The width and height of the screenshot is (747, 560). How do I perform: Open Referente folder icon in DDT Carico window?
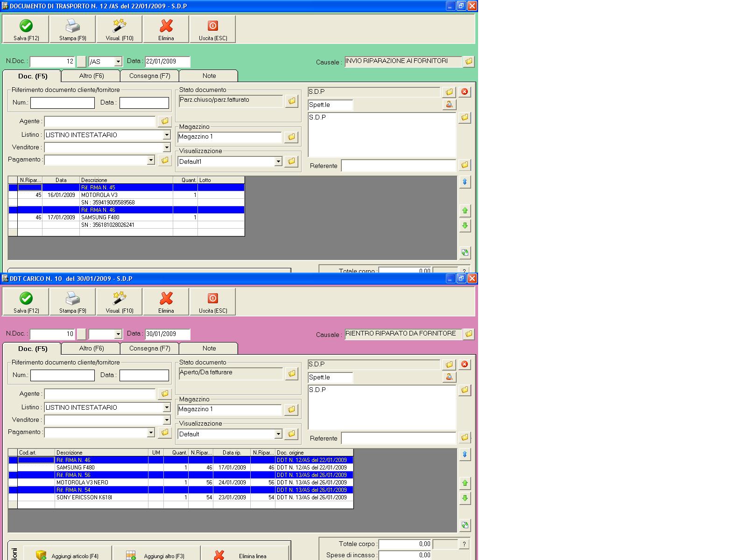[x=465, y=437]
